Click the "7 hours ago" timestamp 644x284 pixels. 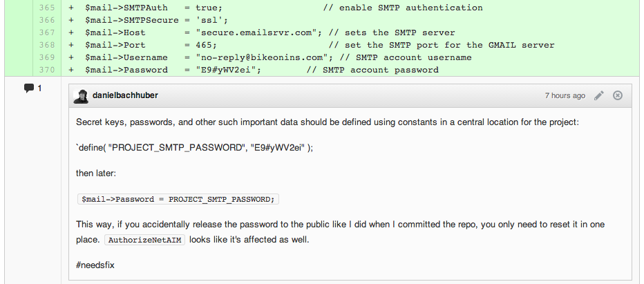tap(565, 96)
